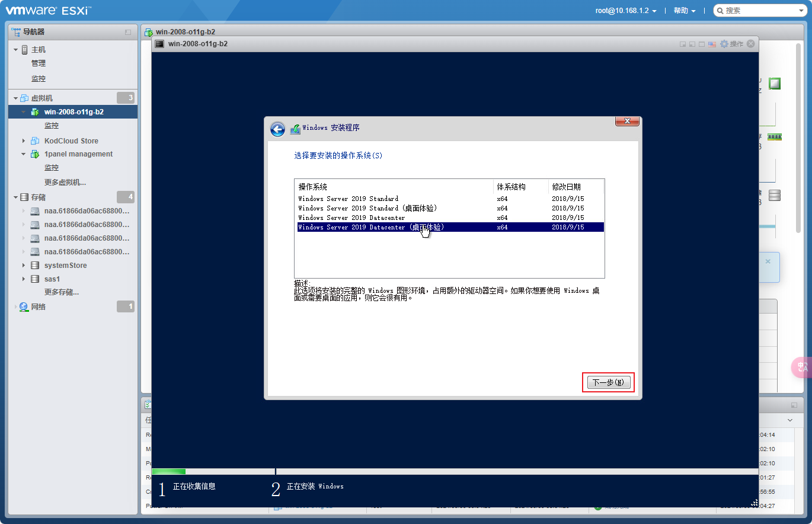812x524 pixels.
Task: Click the 网络 network globe icon
Action: click(x=24, y=307)
